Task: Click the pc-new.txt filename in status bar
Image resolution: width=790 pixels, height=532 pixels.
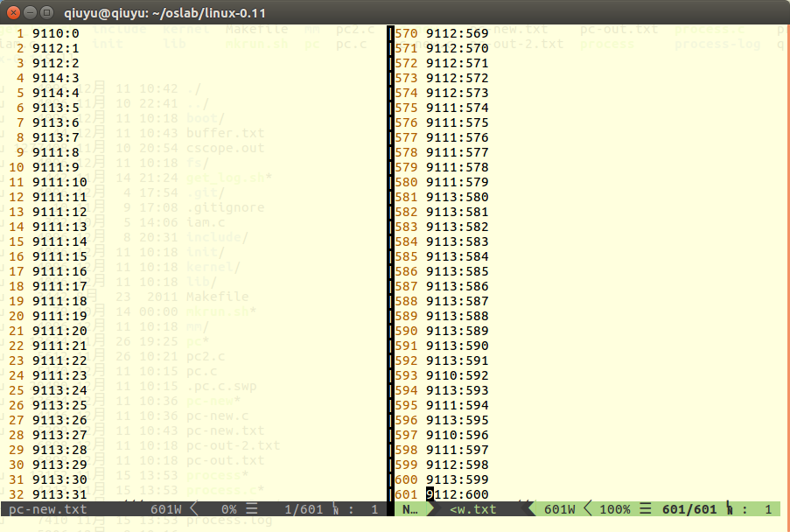Action: point(48,509)
